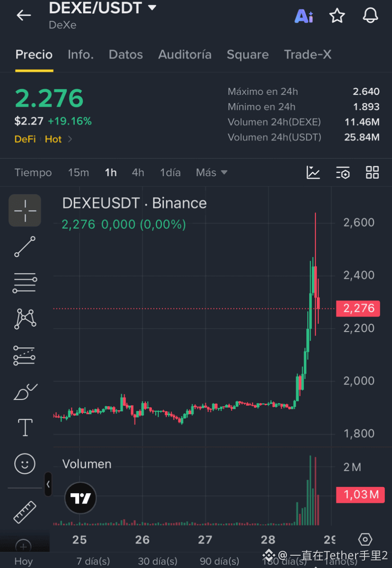Switch to the Square tab
Screen dimensions: 392x568
[x=248, y=54]
